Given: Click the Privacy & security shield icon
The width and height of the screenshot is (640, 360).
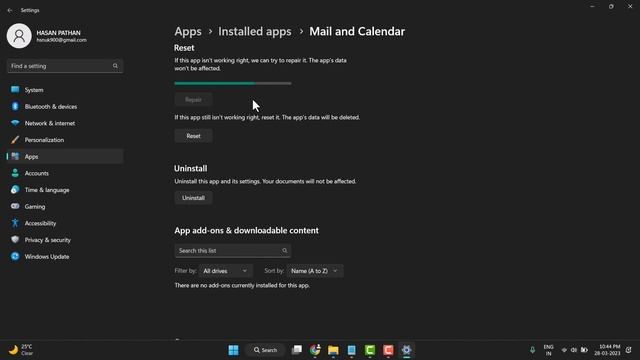Looking at the screenshot, I should [15, 240].
